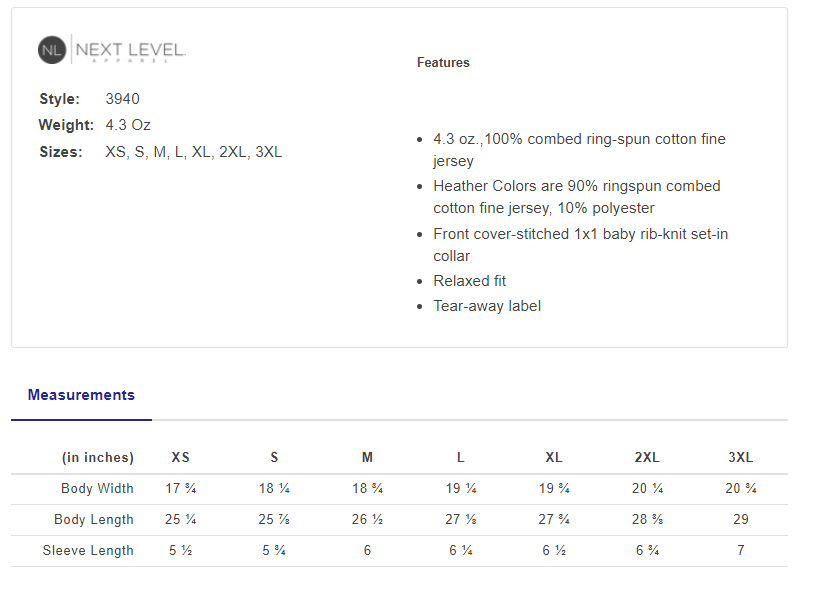Click the 2XL size column header

[647, 458]
